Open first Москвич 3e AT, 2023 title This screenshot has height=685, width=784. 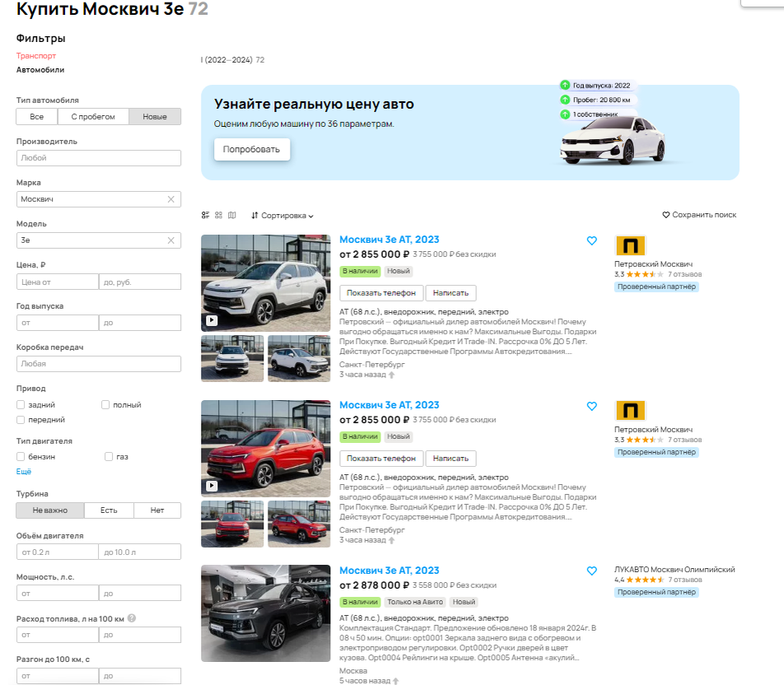(389, 240)
